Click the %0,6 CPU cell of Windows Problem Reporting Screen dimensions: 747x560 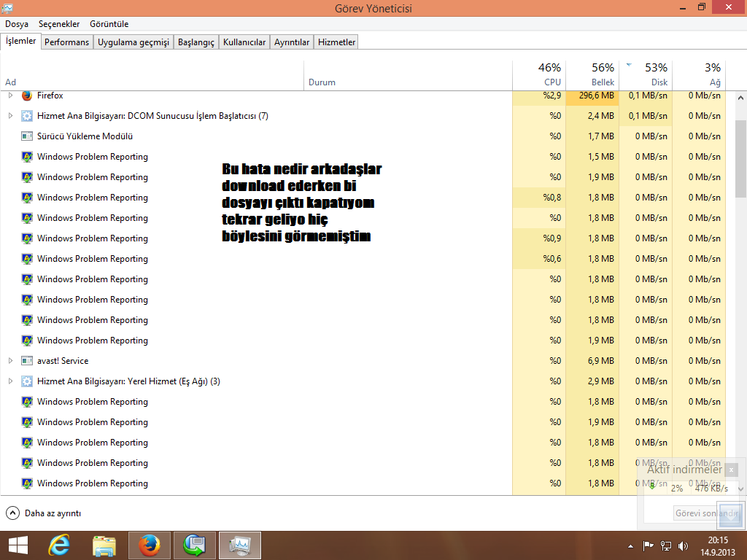coord(539,259)
